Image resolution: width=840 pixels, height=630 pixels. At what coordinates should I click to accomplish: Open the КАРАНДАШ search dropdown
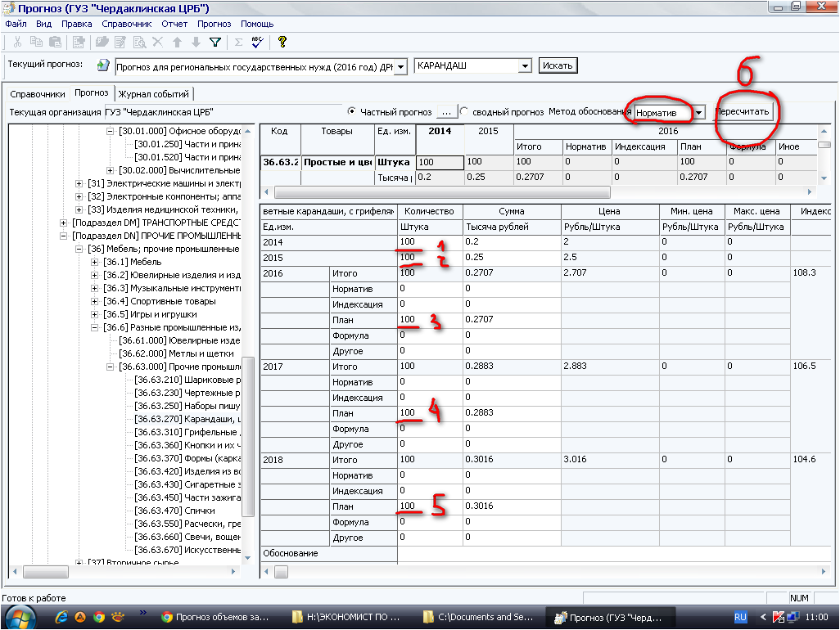(525, 66)
